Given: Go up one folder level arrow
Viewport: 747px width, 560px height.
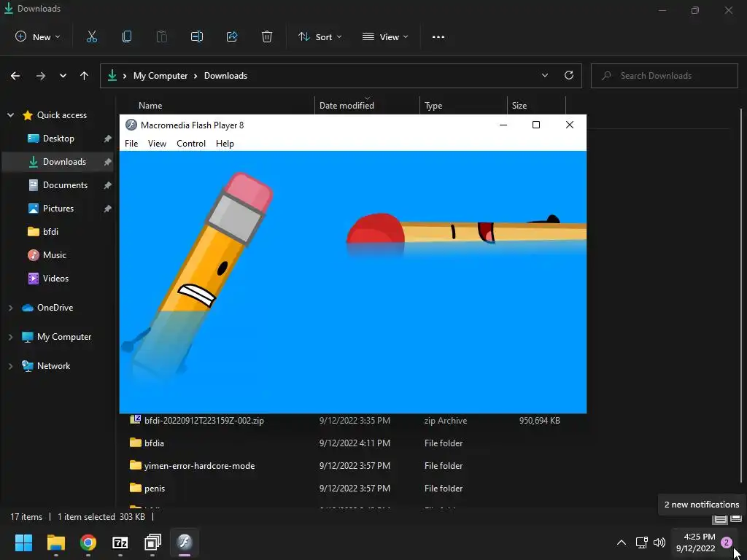Looking at the screenshot, I should point(85,76).
